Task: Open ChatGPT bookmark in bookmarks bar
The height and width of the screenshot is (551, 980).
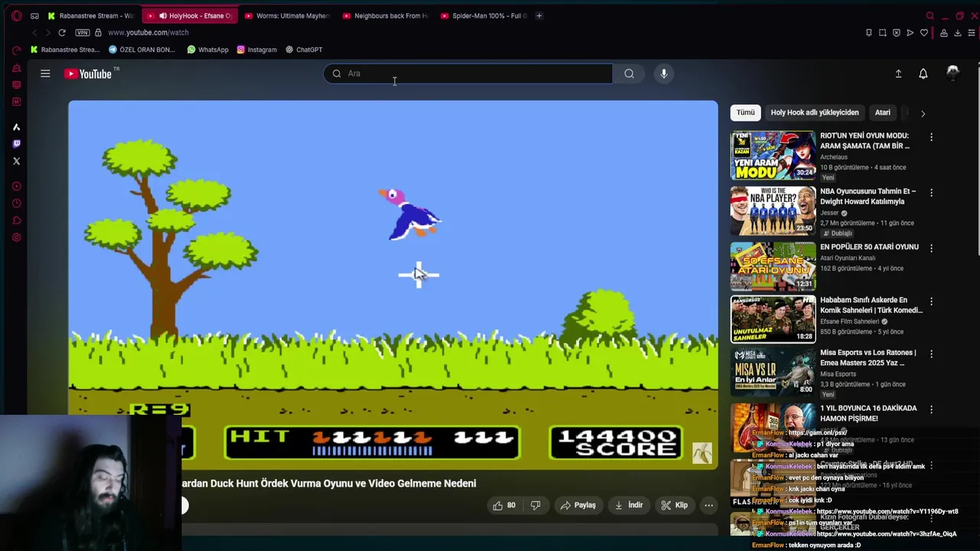Action: tap(304, 50)
